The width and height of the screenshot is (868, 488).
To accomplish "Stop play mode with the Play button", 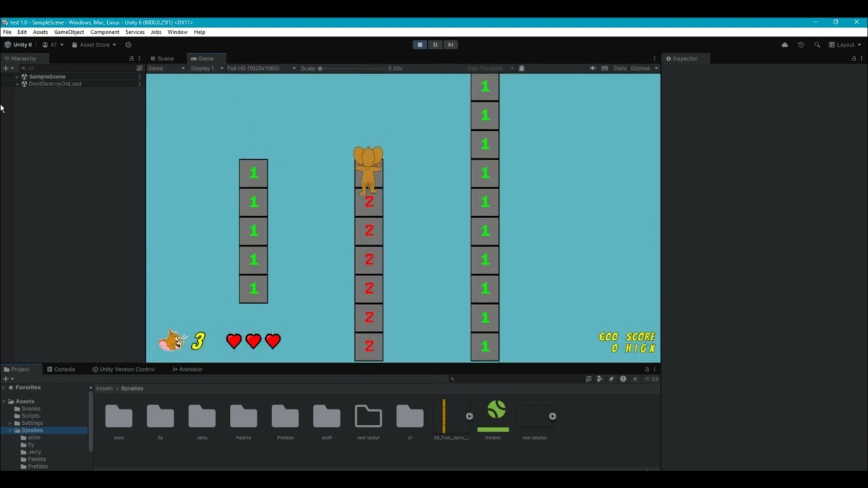I will (x=420, y=45).
